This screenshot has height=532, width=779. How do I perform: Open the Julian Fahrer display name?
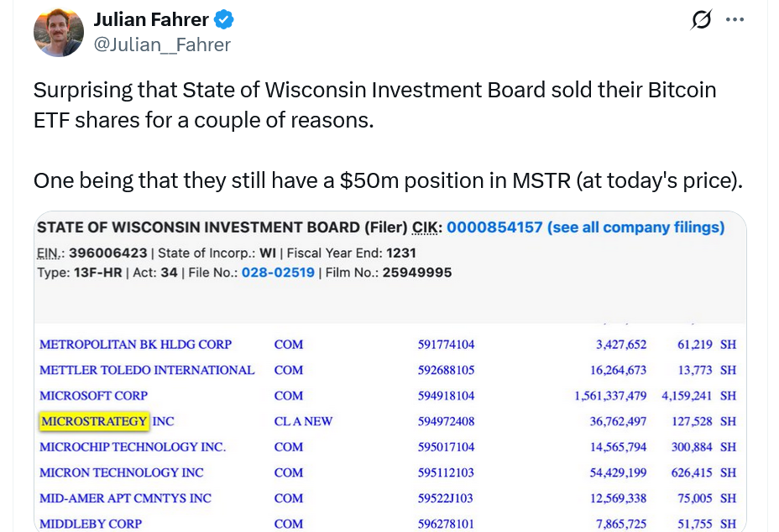point(150,20)
